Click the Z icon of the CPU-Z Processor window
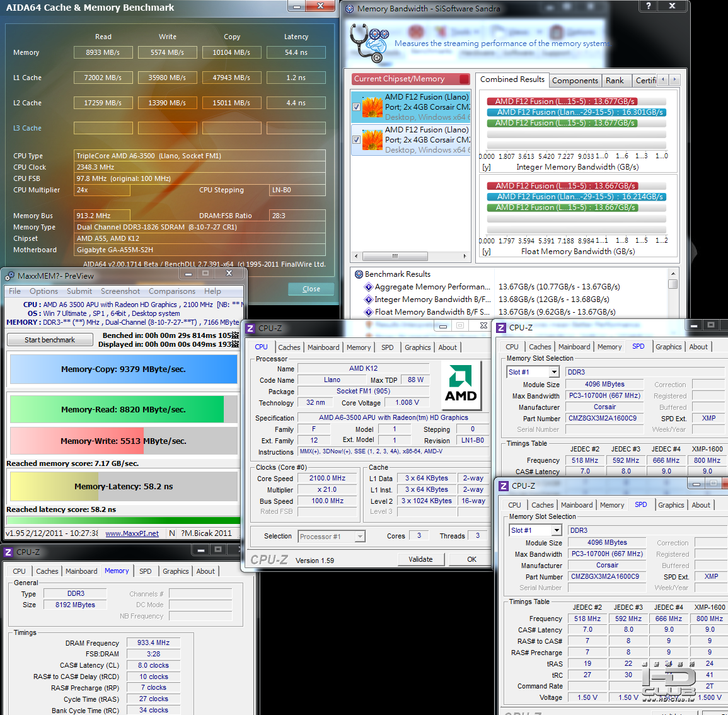The height and width of the screenshot is (715, 728). 250,328
